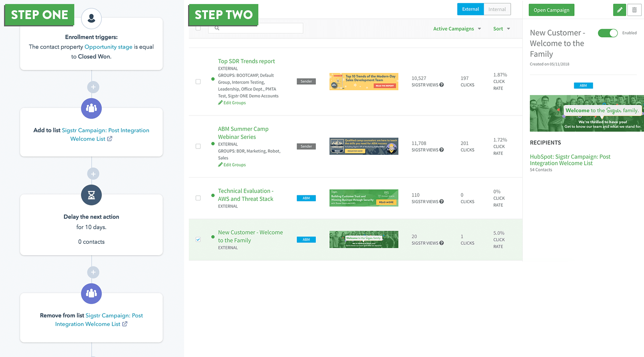Switch to the External tab
The width and height of the screenshot is (644, 357).
pyautogui.click(x=470, y=9)
